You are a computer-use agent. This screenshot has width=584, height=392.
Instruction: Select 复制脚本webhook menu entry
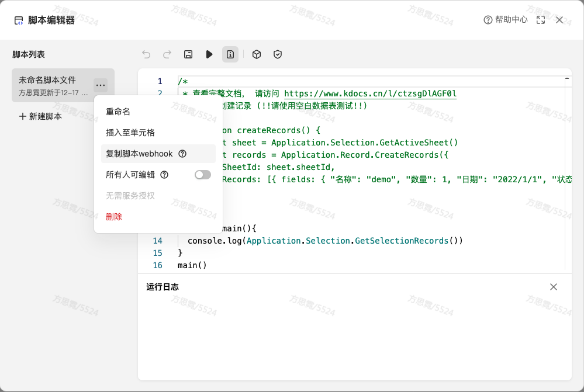click(x=139, y=154)
